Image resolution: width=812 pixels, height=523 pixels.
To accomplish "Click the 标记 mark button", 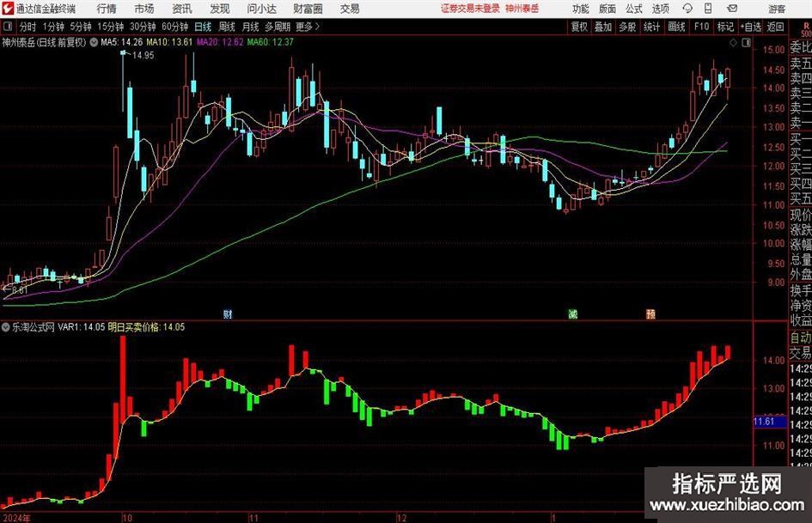I will pyautogui.click(x=725, y=27).
